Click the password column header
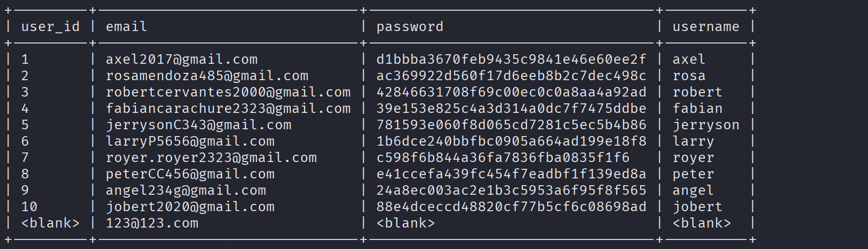 coord(410,27)
